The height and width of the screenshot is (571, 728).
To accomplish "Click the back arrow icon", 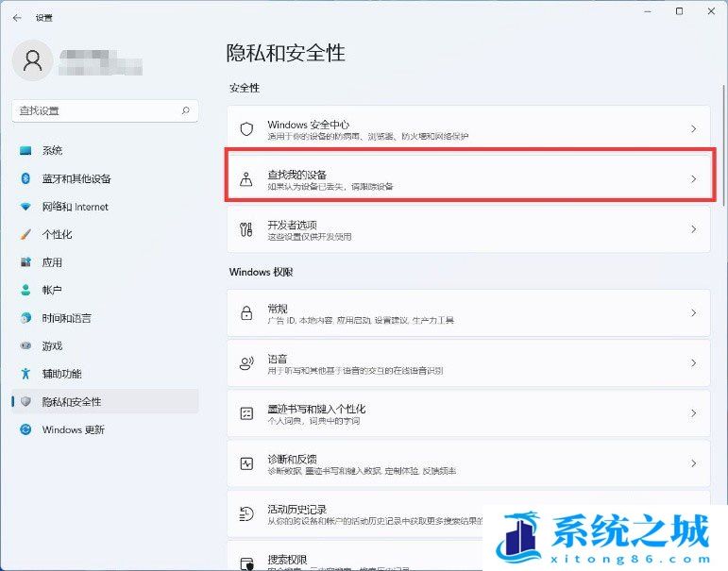I will (x=17, y=18).
